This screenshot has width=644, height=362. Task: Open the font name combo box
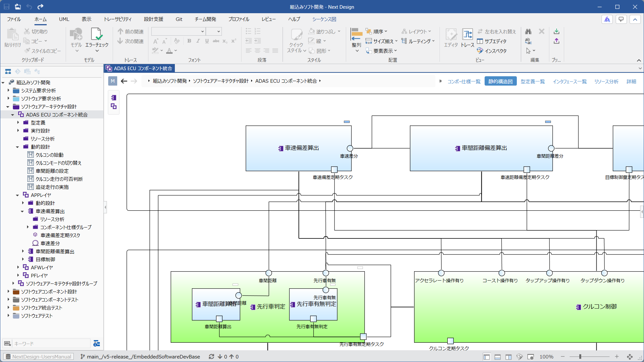178,31
